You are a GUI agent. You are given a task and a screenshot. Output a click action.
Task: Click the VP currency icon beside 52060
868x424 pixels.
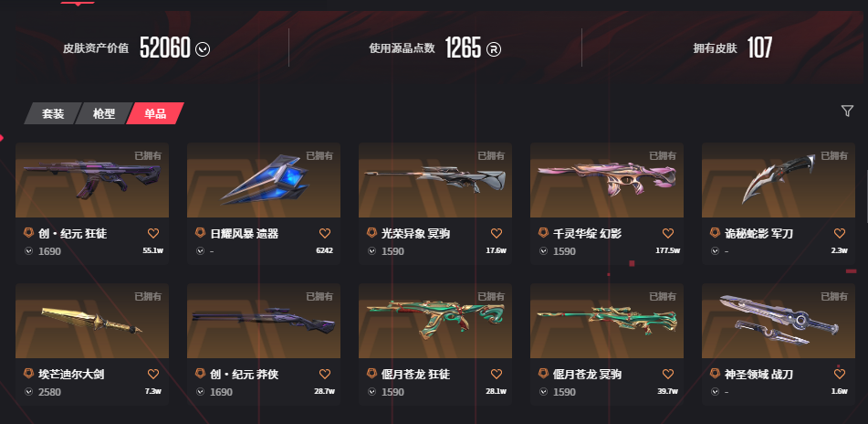pos(203,49)
